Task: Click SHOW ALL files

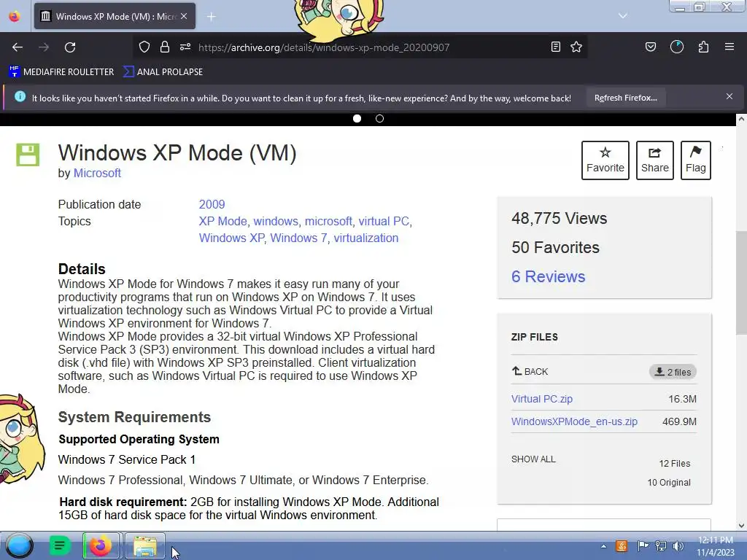Action: coord(533,459)
